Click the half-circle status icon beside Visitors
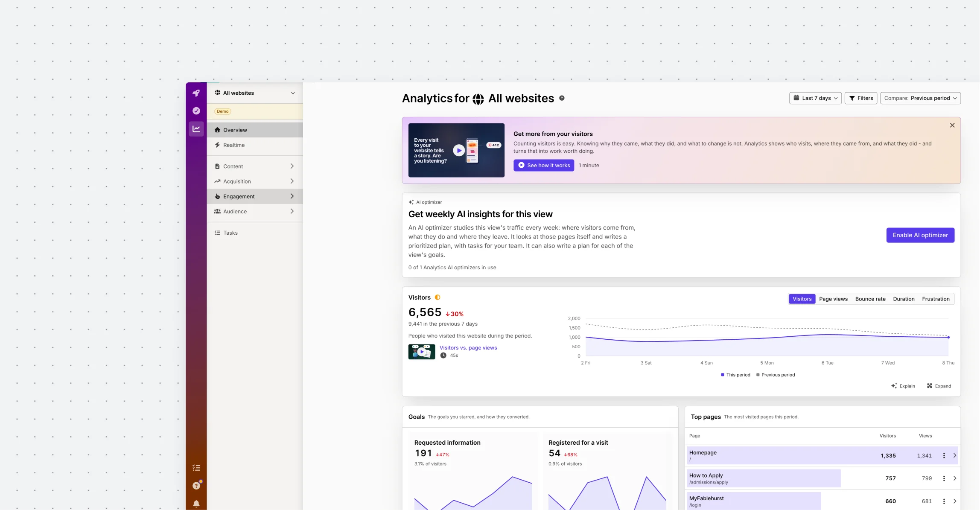Screen dimensions: 980x510 (437, 297)
